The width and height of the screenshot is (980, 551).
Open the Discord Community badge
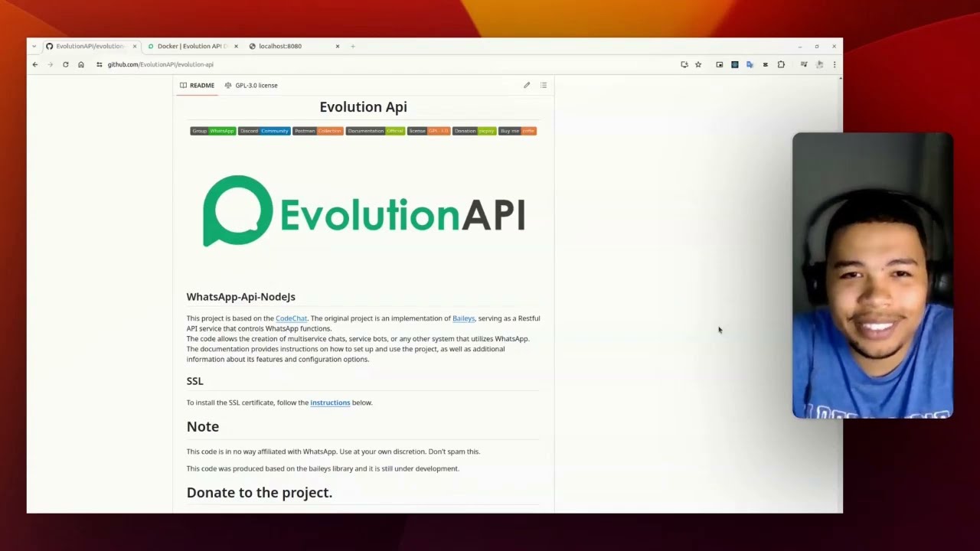[264, 131]
